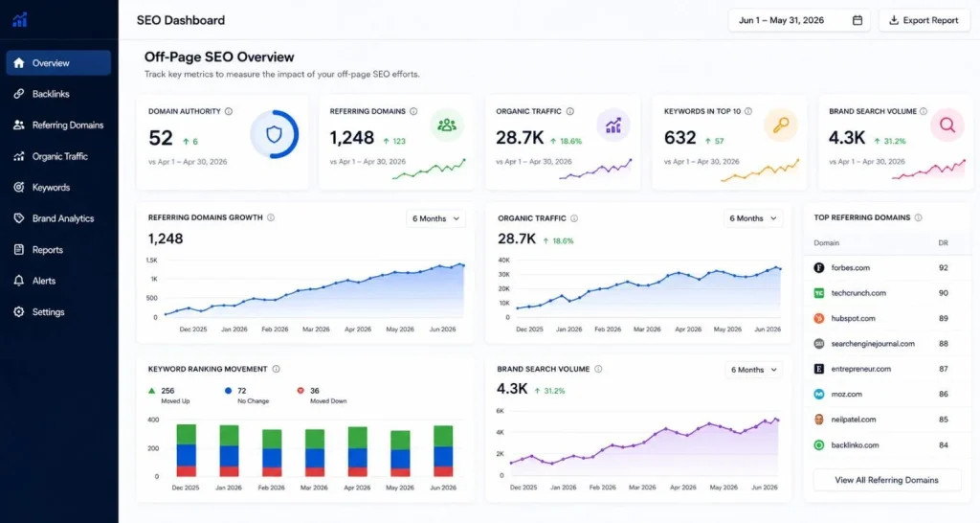This screenshot has height=523, width=980.
Task: Open Organic Traffic in the sidebar
Action: pyautogui.click(x=58, y=156)
